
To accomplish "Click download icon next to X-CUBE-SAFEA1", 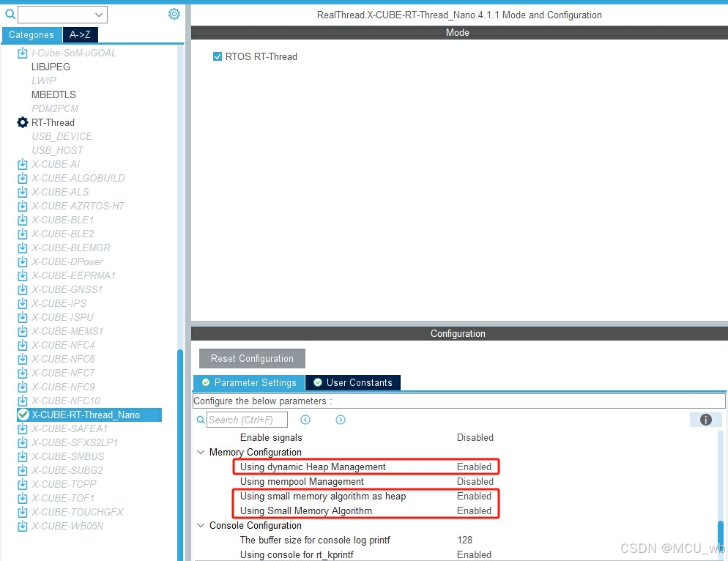I will click(22, 428).
